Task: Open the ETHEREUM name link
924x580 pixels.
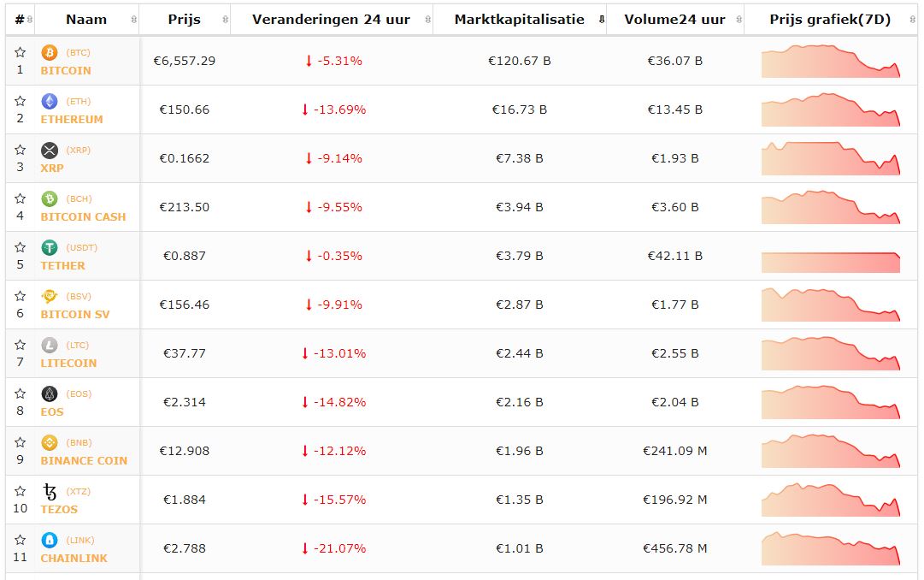Action: point(72,120)
